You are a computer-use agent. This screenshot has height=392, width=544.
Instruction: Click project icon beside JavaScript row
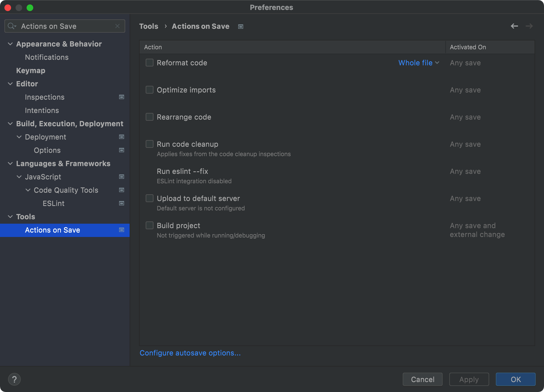point(121,177)
